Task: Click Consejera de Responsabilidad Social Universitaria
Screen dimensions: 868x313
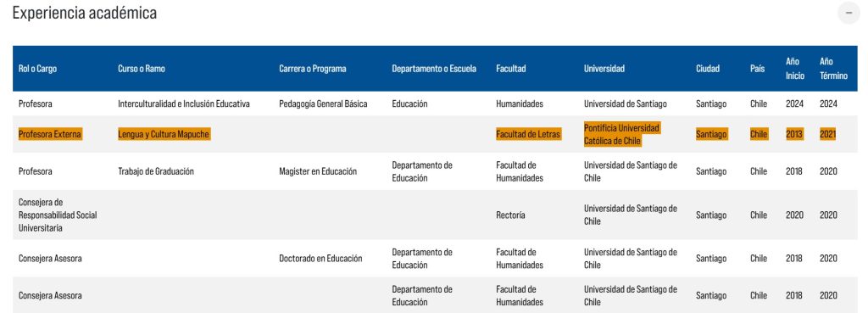Action: 58,215
